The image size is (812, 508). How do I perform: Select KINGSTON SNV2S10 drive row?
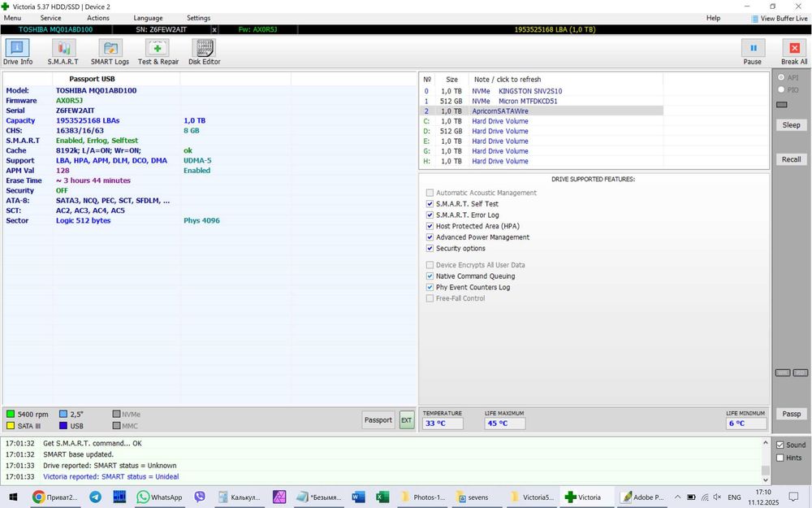[x=541, y=91]
